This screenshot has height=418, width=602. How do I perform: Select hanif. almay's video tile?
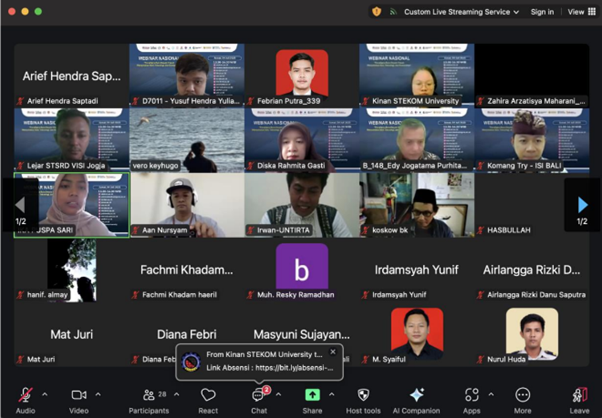[72, 270]
